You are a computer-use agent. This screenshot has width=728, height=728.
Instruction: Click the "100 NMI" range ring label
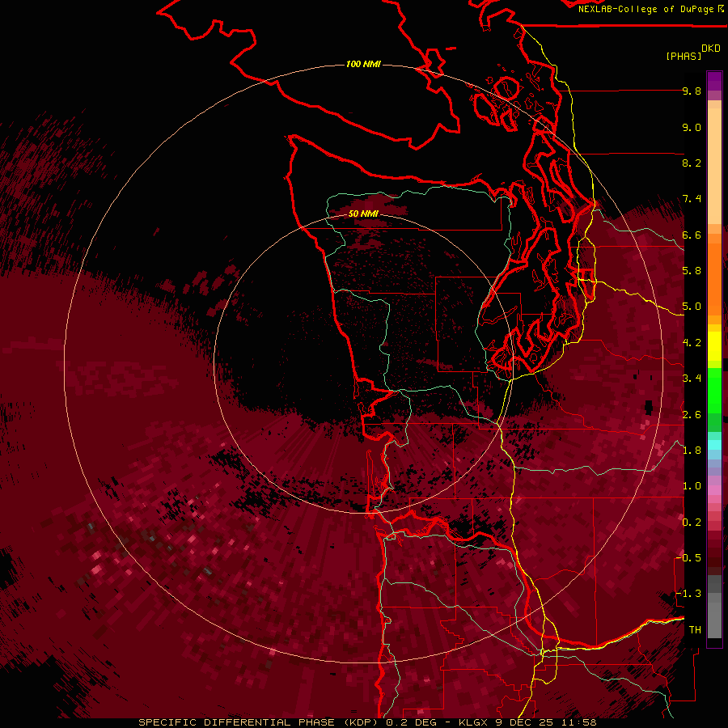click(363, 64)
